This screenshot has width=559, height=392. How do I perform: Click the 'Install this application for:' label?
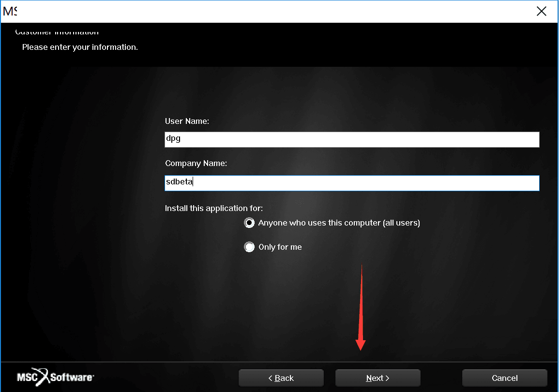[x=213, y=208]
